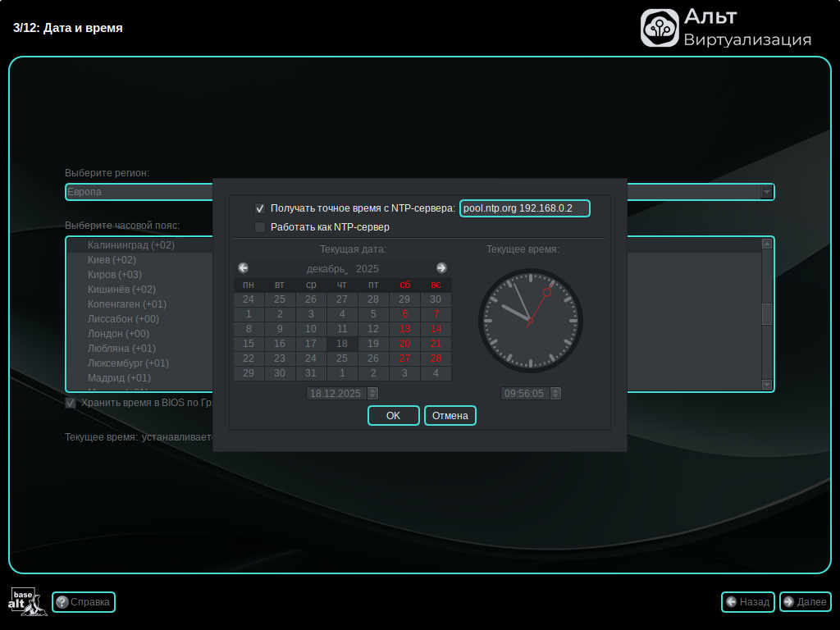Click the NTP server address field
This screenshot has width=840, height=630.
(524, 208)
